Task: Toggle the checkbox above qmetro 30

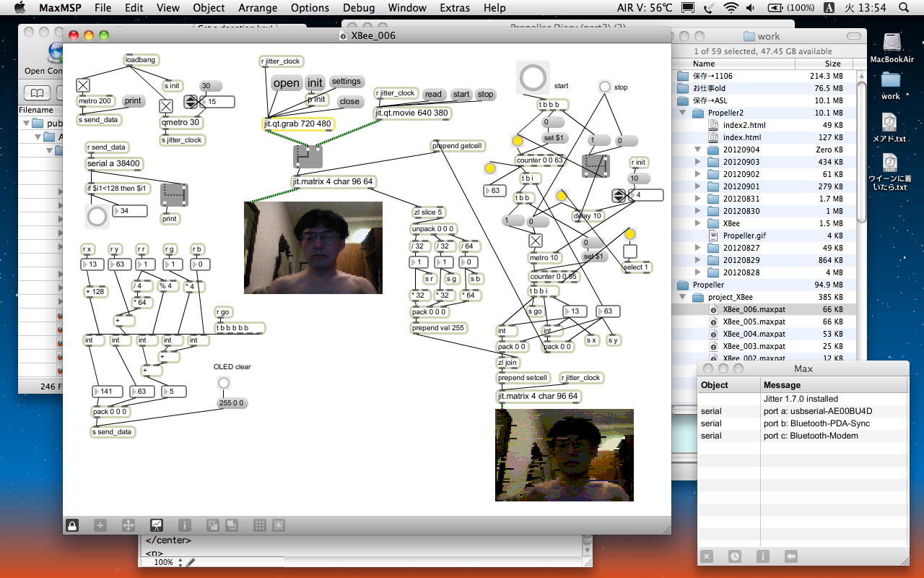Action: click(166, 105)
